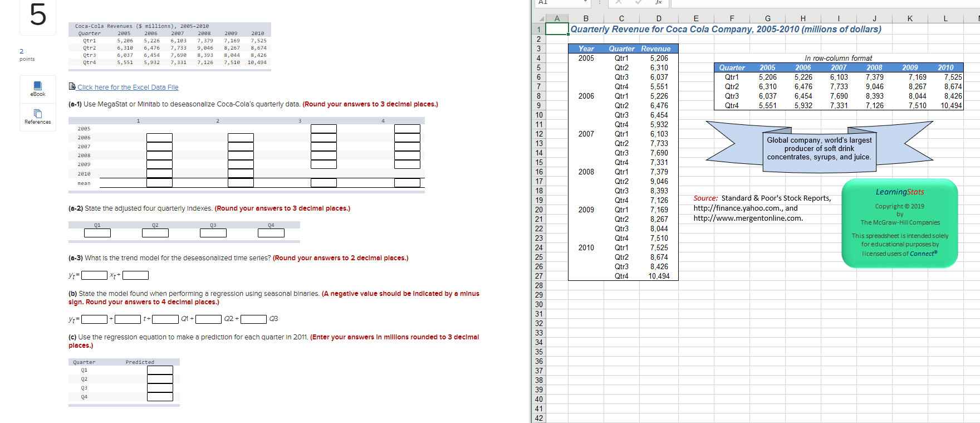The image size is (980, 423).
Task: Click the 'Year' header cell in column B
Action: click(586, 48)
